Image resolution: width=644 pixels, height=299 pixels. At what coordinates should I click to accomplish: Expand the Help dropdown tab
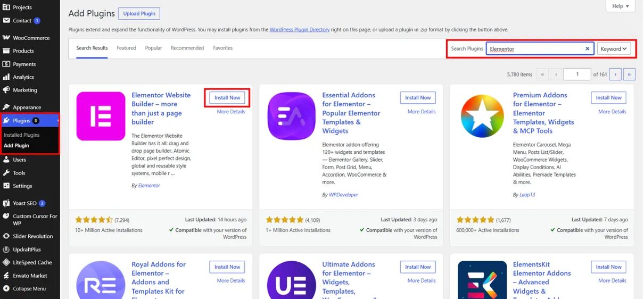[621, 6]
